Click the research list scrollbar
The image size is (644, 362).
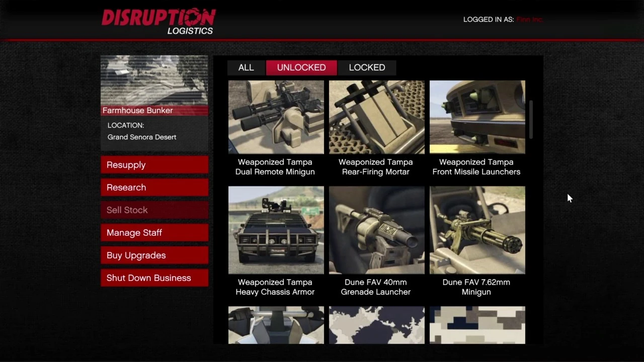[x=530, y=120]
